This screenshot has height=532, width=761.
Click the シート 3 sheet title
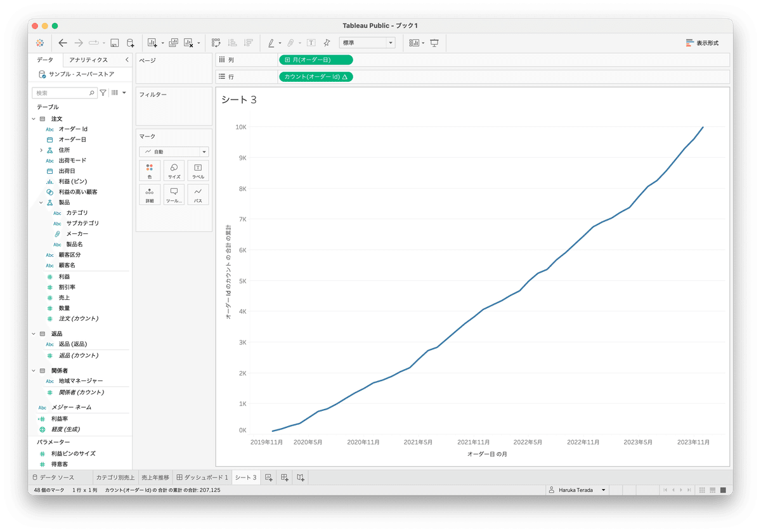pos(239,100)
